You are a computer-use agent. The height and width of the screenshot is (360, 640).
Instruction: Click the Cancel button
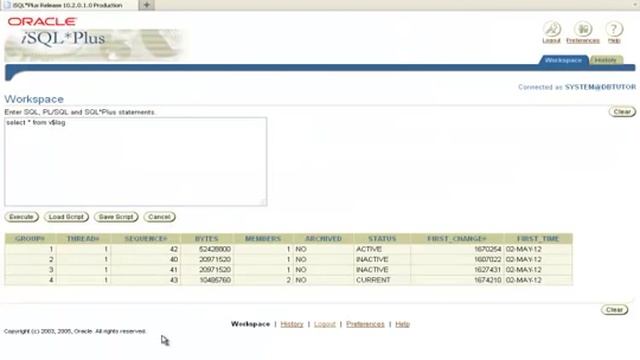point(159,217)
